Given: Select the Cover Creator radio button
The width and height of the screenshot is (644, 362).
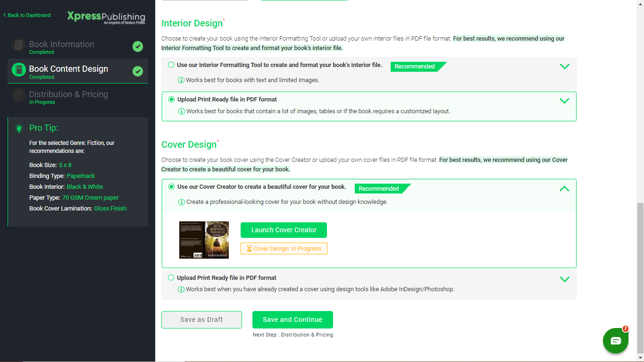Looking at the screenshot, I should [x=172, y=187].
